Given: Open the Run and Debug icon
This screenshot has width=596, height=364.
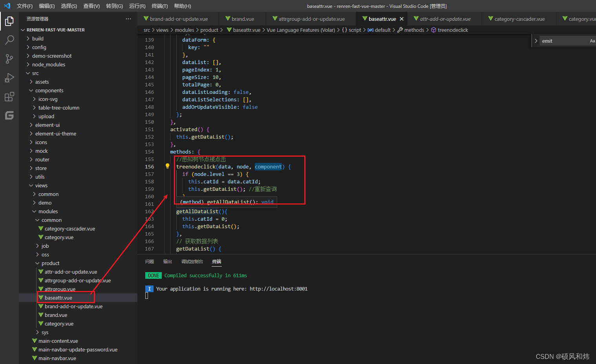Looking at the screenshot, I should pyautogui.click(x=9, y=78).
